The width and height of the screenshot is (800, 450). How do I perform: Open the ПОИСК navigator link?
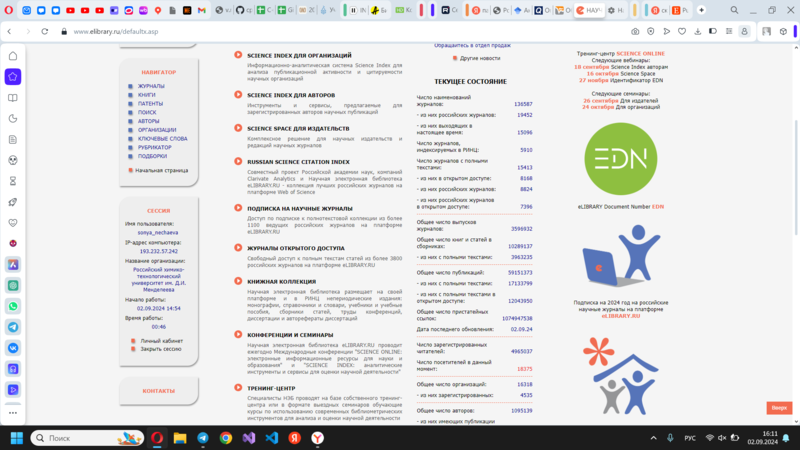click(x=147, y=112)
